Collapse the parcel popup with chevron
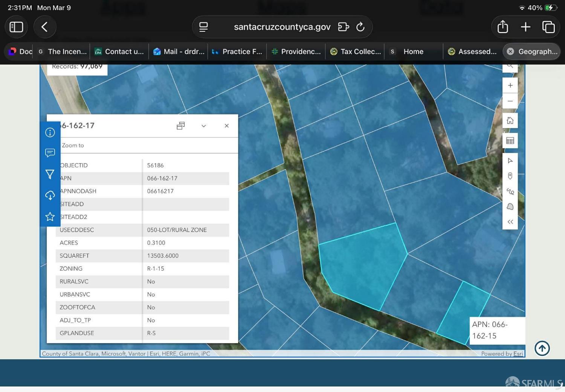The width and height of the screenshot is (565, 392). [x=204, y=126]
